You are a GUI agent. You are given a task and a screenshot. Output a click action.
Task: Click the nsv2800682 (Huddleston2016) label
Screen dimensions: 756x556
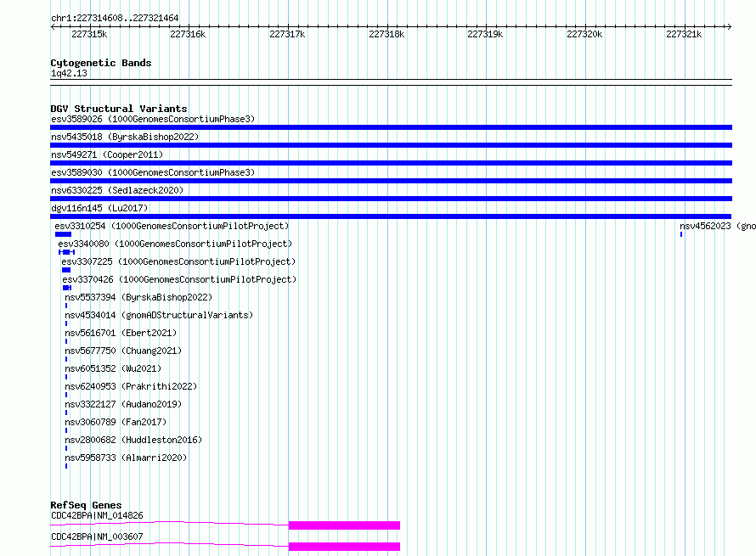click(x=133, y=440)
